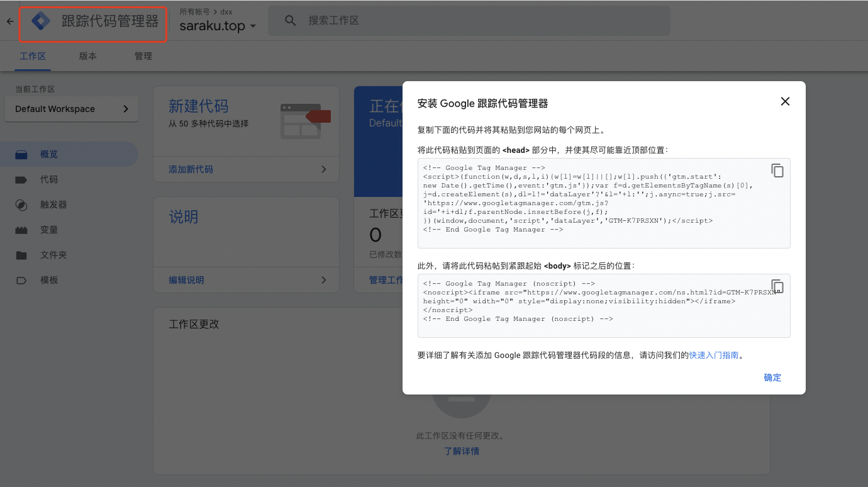Click the 跟踪代码管理器 title text
The image size is (868, 487).
pyautogui.click(x=110, y=21)
